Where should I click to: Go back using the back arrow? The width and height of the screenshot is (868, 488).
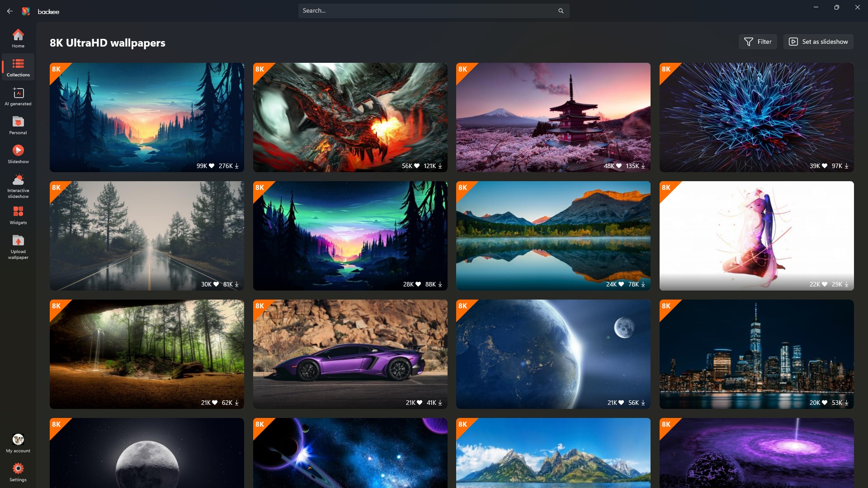9,11
